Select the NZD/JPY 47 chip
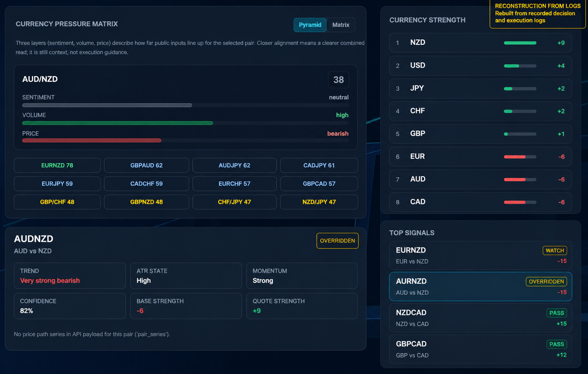Image resolution: width=588 pixels, height=374 pixels. 319,202
